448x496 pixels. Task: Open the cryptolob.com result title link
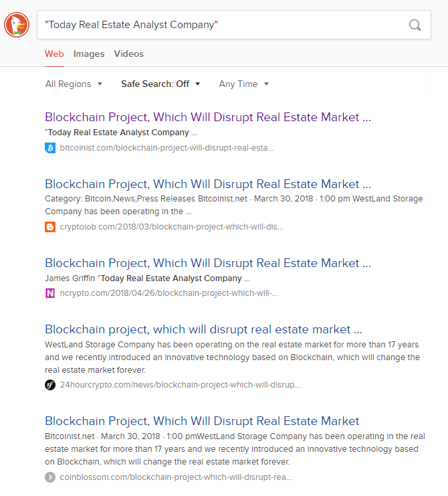[x=208, y=184]
